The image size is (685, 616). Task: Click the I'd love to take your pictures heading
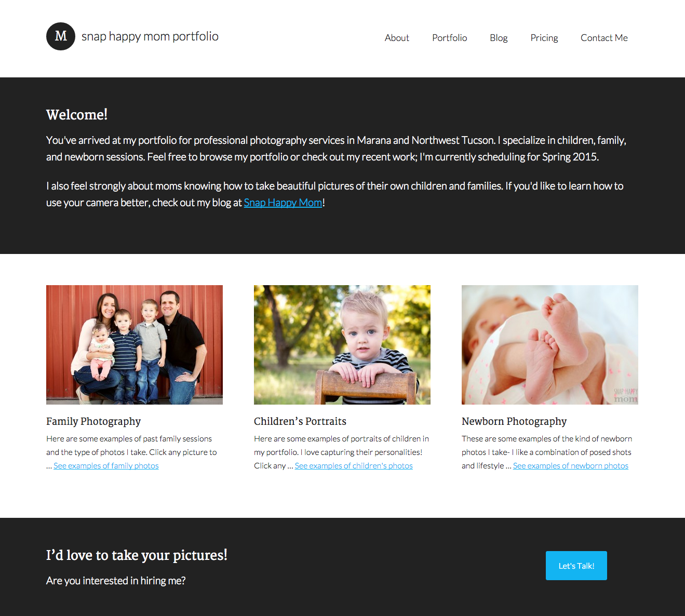coord(137,555)
